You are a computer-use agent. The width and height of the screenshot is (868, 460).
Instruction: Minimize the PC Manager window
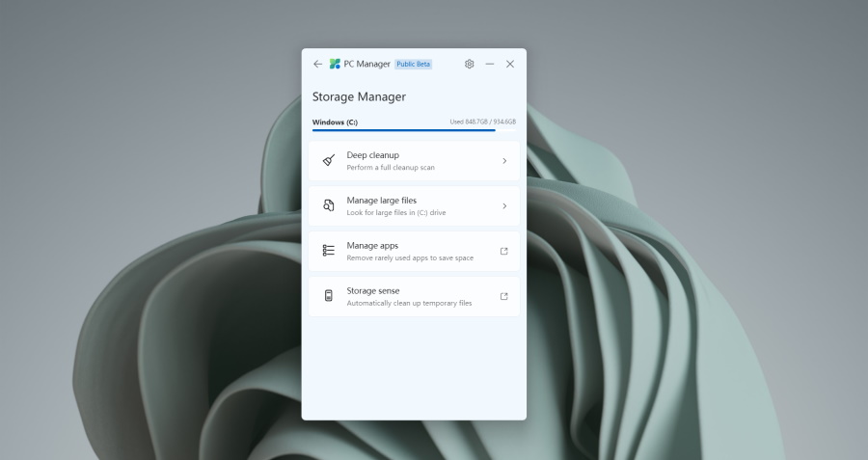coord(490,65)
